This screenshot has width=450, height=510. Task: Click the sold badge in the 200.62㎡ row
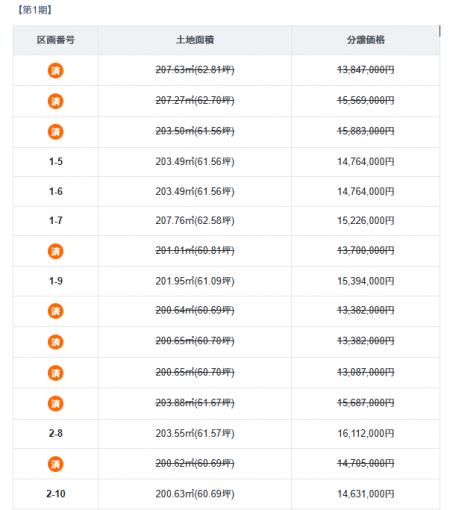[x=56, y=464]
